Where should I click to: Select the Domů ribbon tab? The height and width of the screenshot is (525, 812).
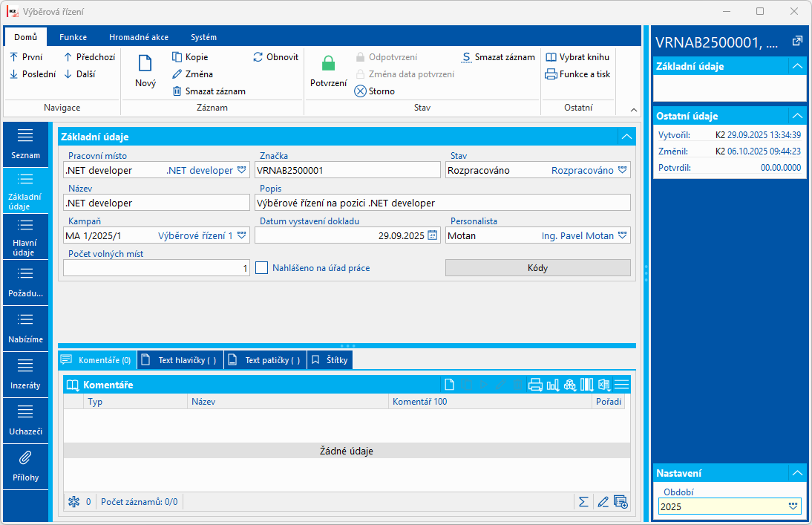pyautogui.click(x=26, y=37)
